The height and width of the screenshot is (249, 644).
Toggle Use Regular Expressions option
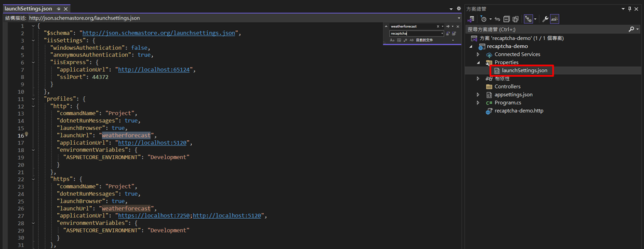[x=406, y=40]
